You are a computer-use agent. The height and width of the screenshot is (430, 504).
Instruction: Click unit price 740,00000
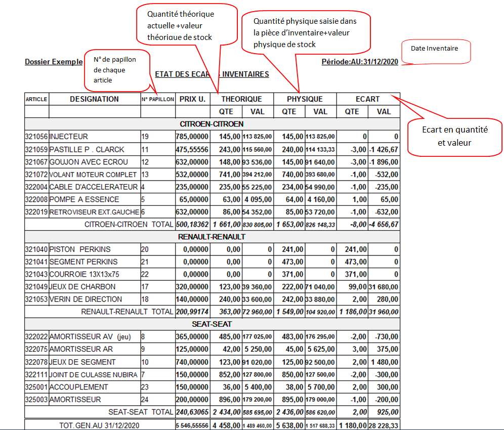click(x=192, y=362)
